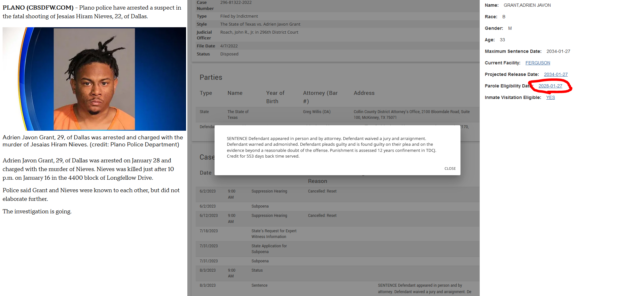The width and height of the screenshot is (644, 296).
Task: Open the Projected Release Date 2034-01-27 link
Action: (x=556, y=74)
